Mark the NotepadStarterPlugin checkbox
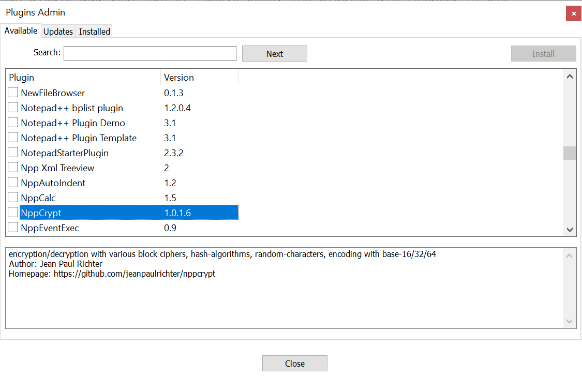 pos(13,153)
